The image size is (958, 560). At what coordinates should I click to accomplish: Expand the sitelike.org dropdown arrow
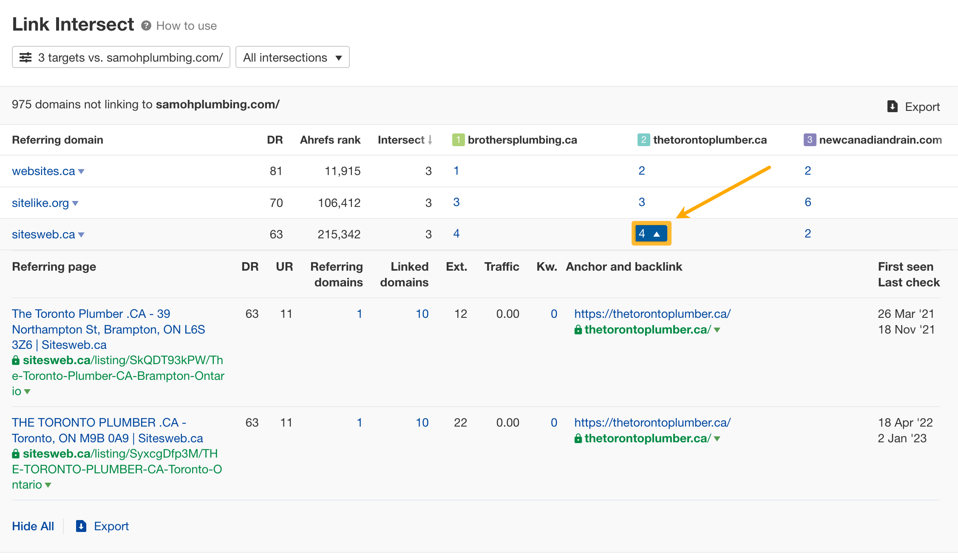pyautogui.click(x=75, y=204)
